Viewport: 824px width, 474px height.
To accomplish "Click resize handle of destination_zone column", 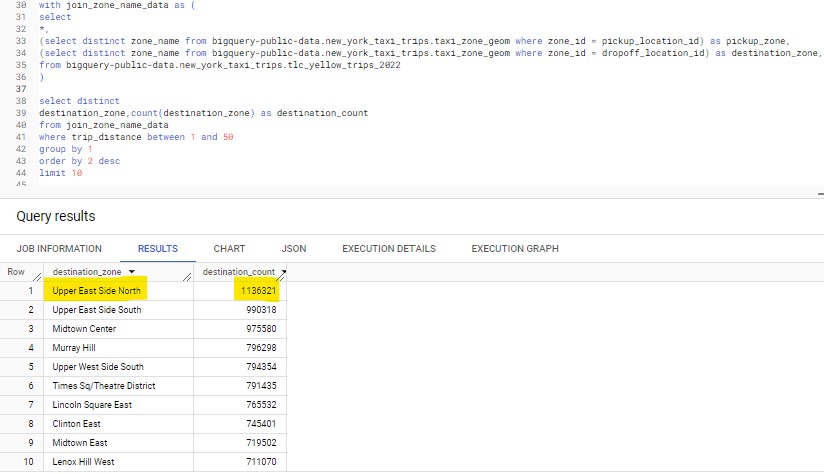I will pos(186,276).
